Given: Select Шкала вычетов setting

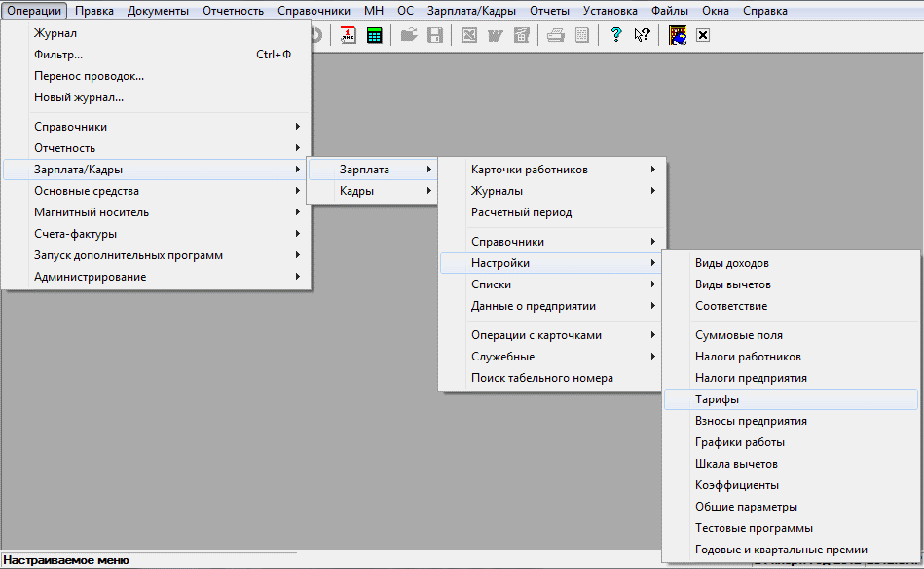Looking at the screenshot, I should [x=791, y=464].
